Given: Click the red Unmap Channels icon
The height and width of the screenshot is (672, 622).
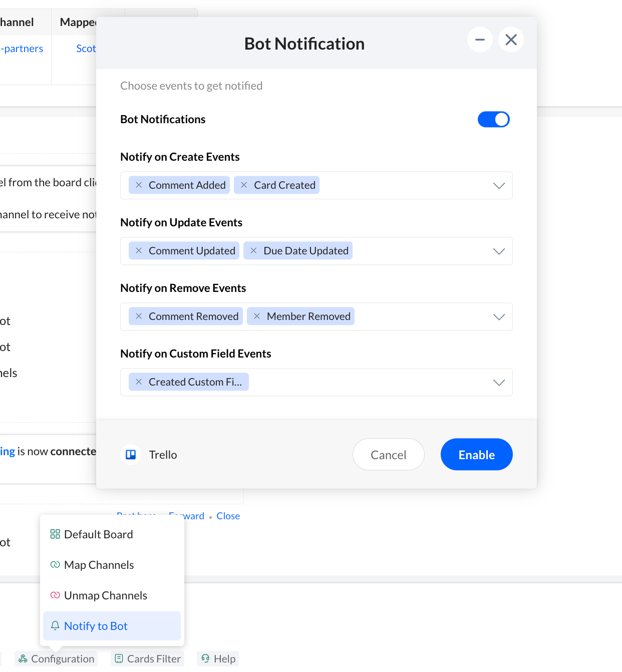Looking at the screenshot, I should coord(55,595).
